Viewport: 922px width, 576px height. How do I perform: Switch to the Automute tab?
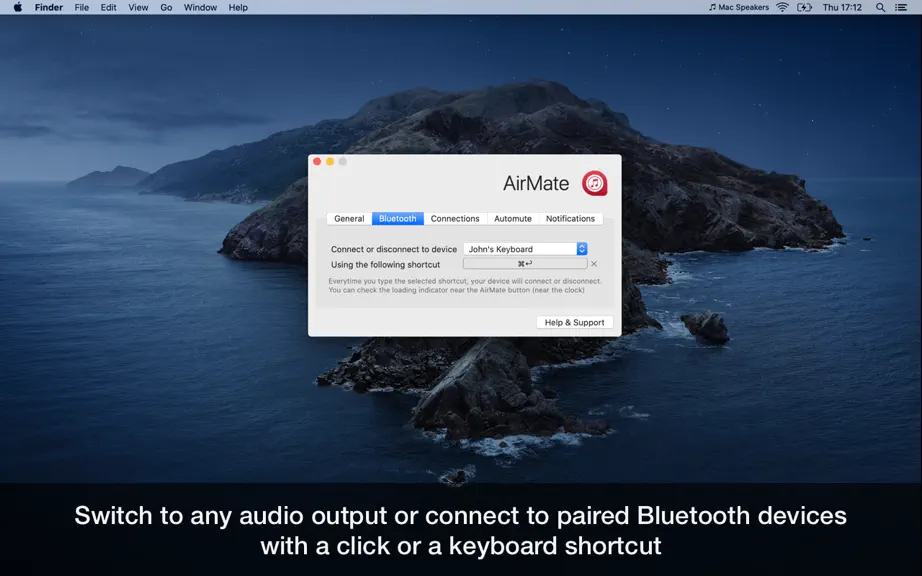tap(513, 219)
